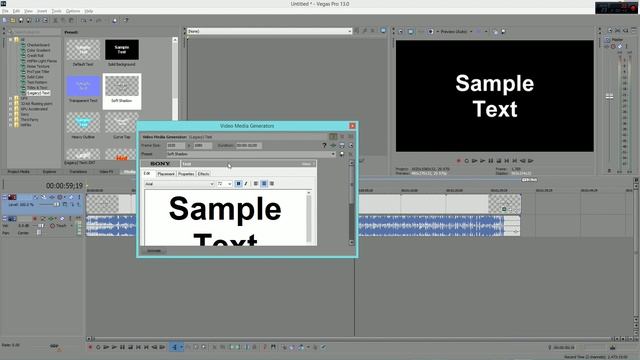Image resolution: width=640 pixels, height=360 pixels.
Task: Open the Edit menu
Action: point(16,11)
